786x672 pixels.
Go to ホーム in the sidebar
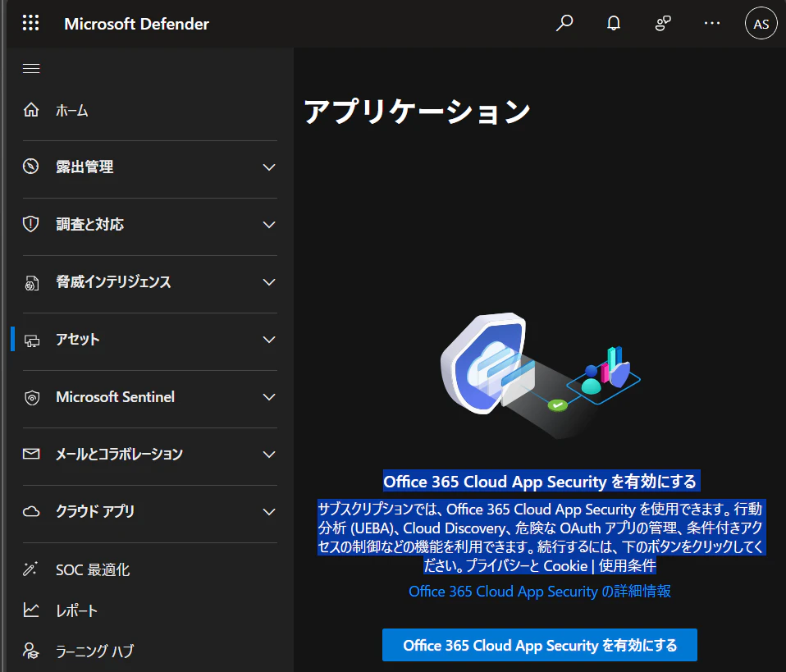pos(71,110)
